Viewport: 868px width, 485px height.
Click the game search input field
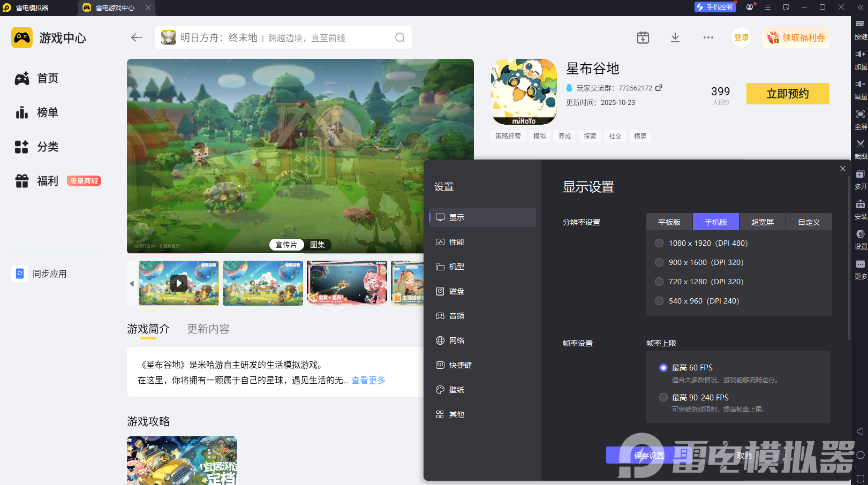[x=283, y=37]
